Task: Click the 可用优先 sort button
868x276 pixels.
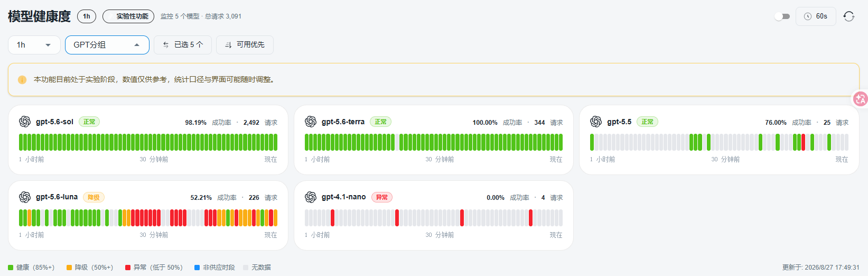Action: [x=245, y=45]
